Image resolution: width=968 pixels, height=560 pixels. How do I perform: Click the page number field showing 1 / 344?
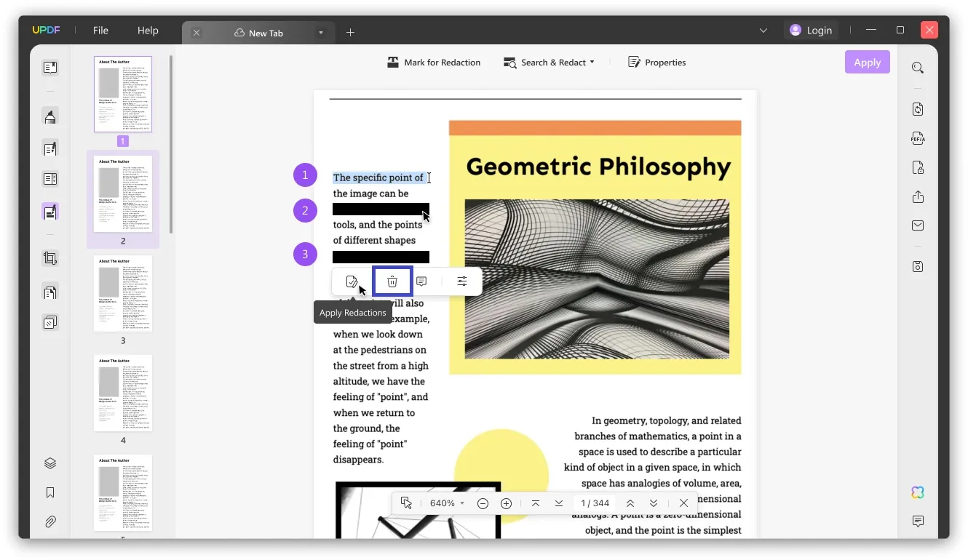(595, 503)
